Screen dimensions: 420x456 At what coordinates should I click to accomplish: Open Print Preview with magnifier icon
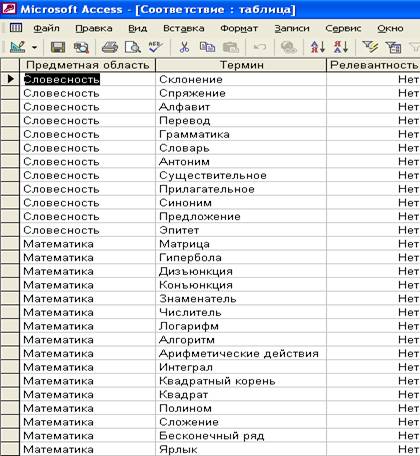pyautogui.click(x=132, y=47)
